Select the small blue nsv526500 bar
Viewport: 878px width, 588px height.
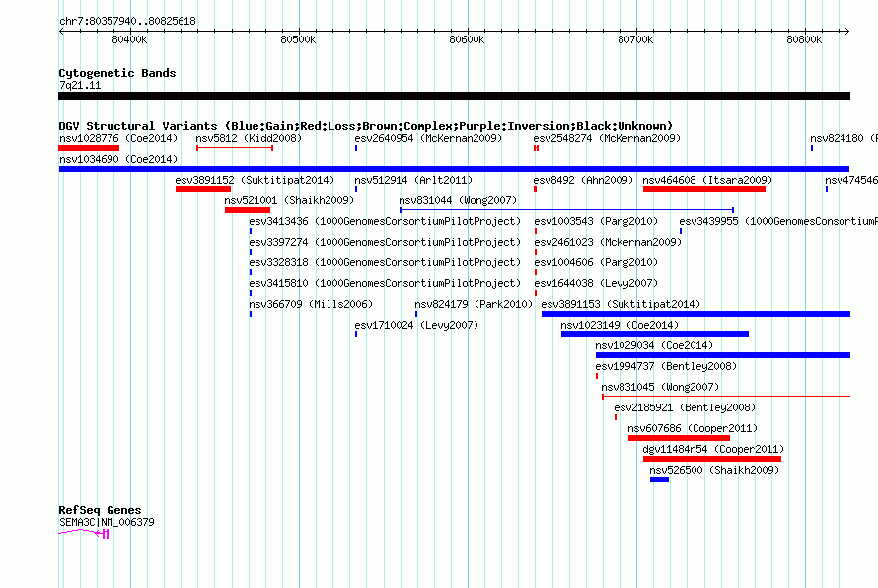659,479
